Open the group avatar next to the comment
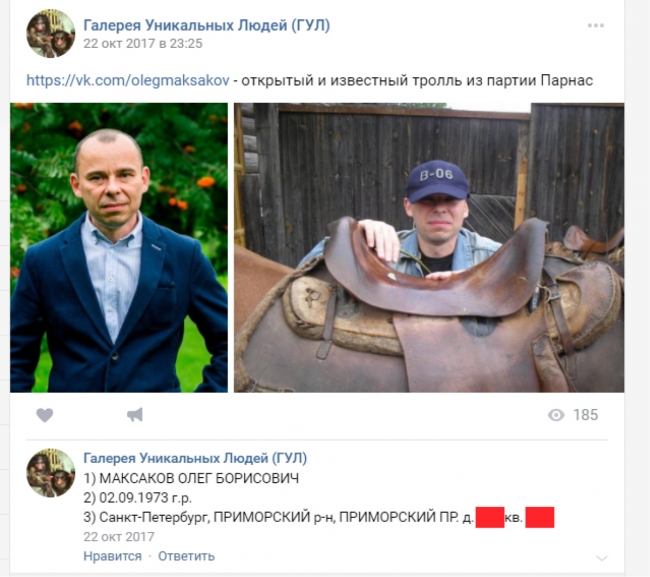 (51, 473)
